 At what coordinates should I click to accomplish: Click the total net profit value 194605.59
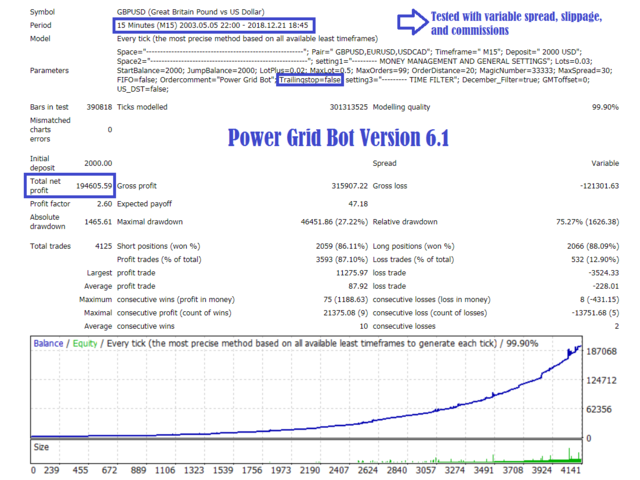(x=94, y=186)
